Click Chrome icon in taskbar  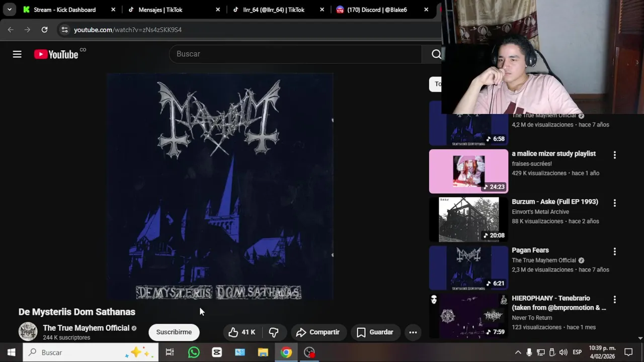pos(286,352)
